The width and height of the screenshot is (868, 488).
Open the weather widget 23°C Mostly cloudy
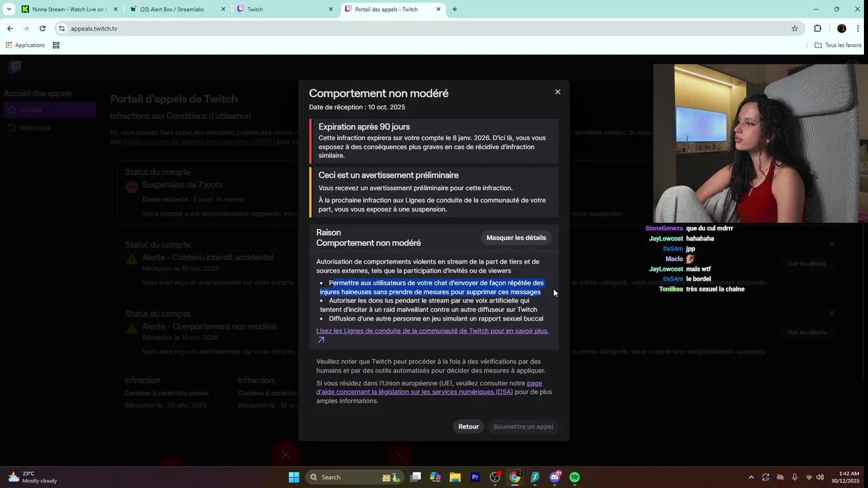(x=32, y=477)
